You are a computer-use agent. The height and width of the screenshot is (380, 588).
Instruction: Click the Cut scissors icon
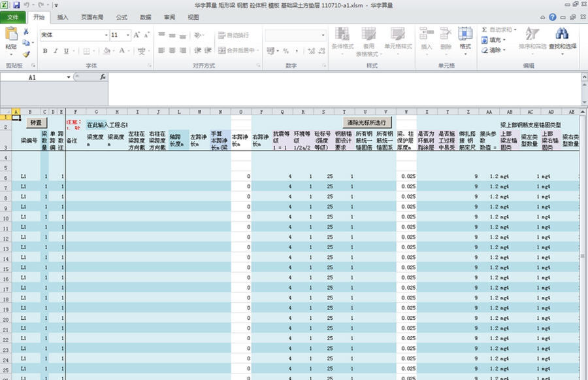27,31
